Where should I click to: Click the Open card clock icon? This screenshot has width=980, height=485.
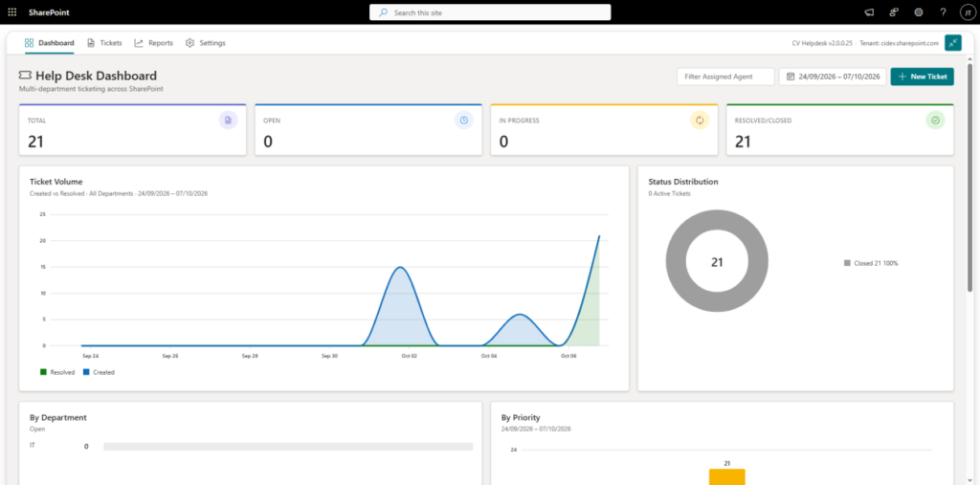(x=464, y=121)
